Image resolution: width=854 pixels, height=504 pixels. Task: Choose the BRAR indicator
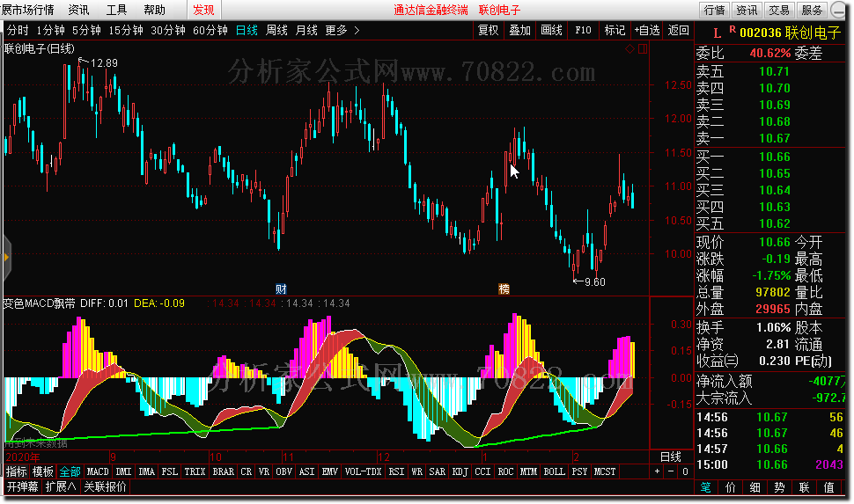coord(224,471)
